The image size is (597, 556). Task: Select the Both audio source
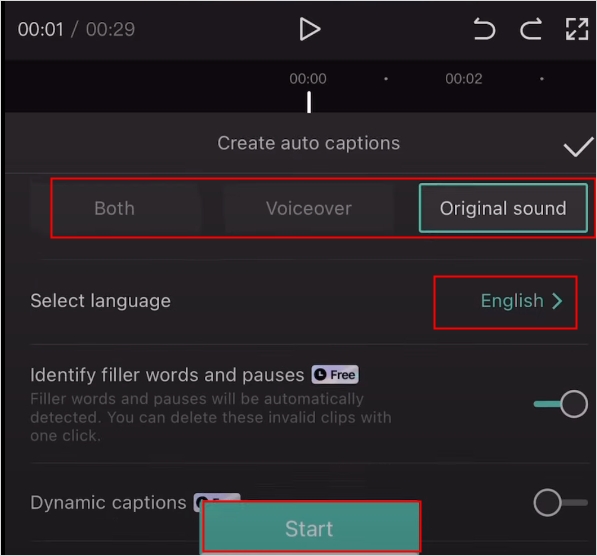115,208
